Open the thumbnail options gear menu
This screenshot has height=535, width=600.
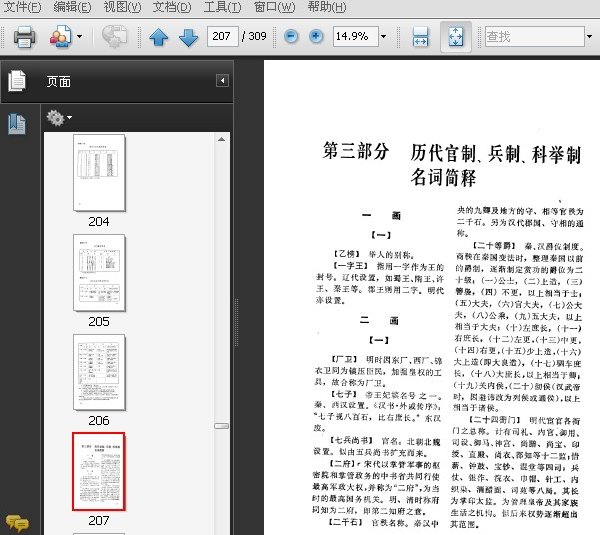click(x=59, y=118)
